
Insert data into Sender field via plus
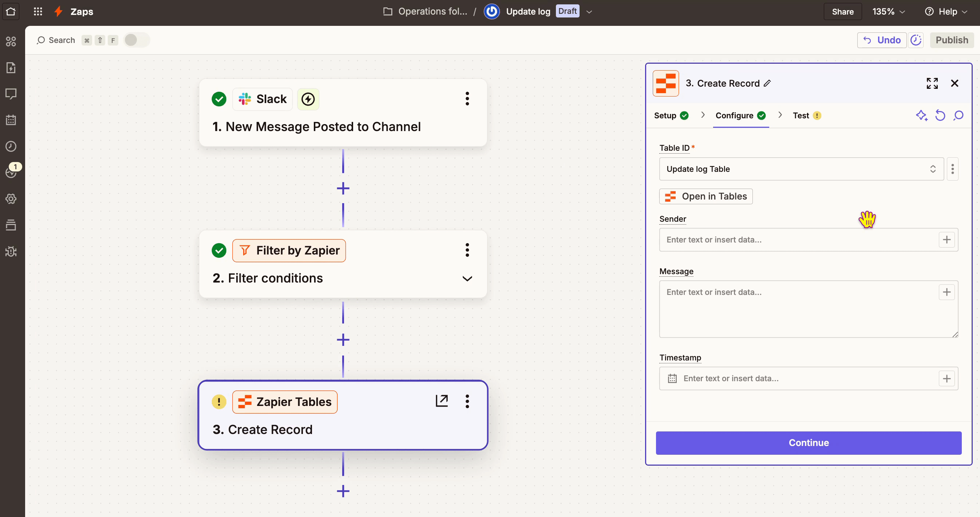[x=947, y=240]
